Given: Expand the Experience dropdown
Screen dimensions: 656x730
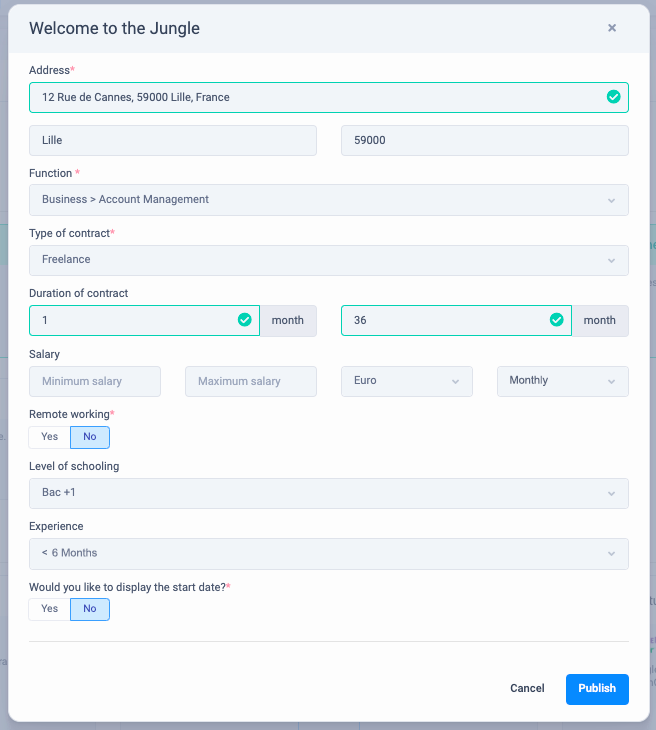Looking at the screenshot, I should [328, 553].
